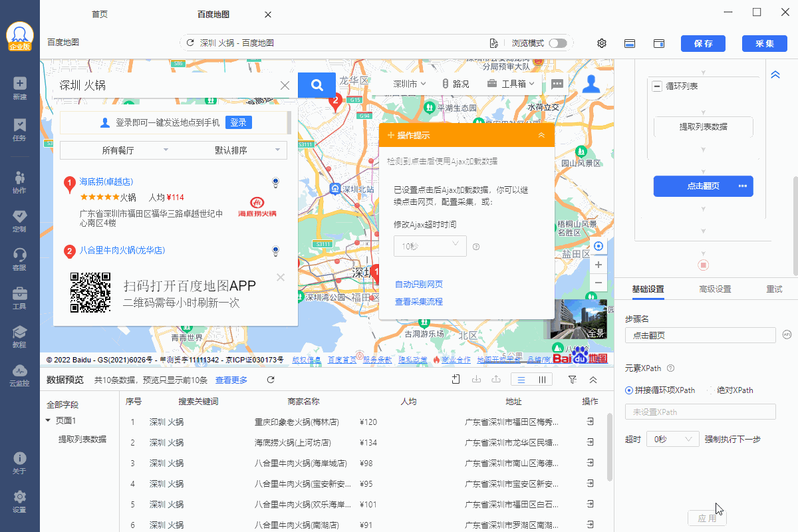Click the blue 保存 save button

coord(703,43)
